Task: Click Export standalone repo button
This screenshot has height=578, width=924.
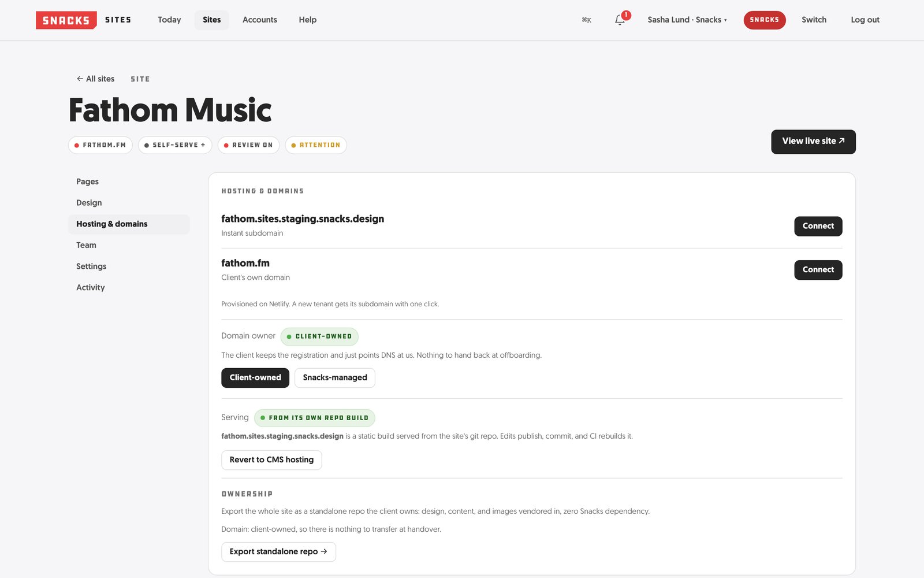Action: click(x=278, y=552)
